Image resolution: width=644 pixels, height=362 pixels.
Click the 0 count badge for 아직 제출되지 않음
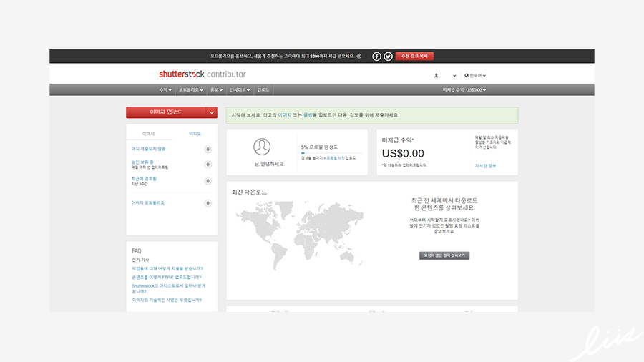pyautogui.click(x=208, y=150)
